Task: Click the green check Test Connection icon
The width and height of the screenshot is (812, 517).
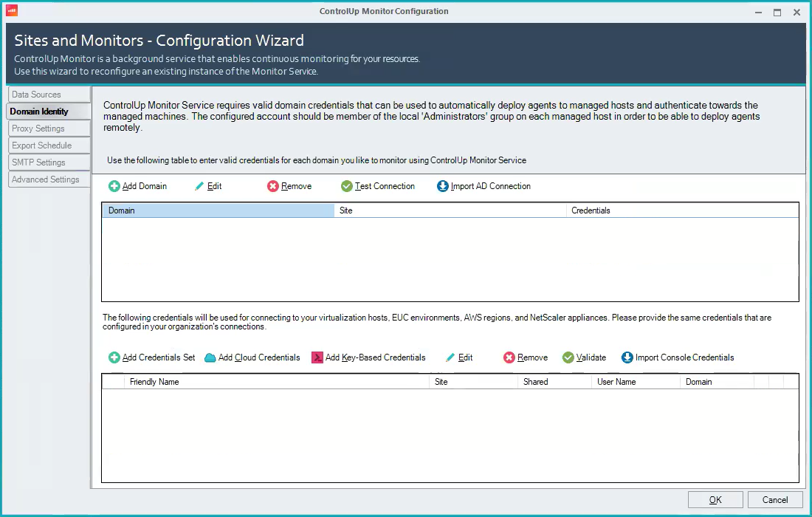Action: (347, 186)
